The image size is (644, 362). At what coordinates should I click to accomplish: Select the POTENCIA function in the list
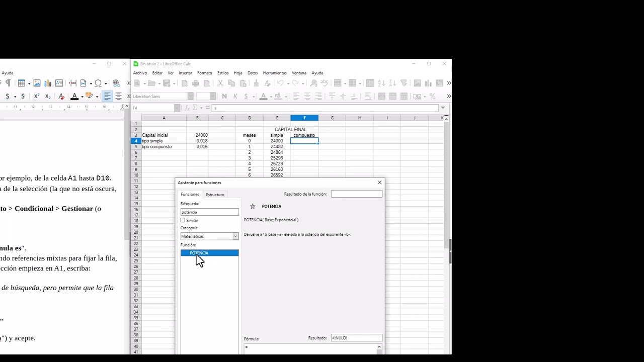[x=209, y=253]
